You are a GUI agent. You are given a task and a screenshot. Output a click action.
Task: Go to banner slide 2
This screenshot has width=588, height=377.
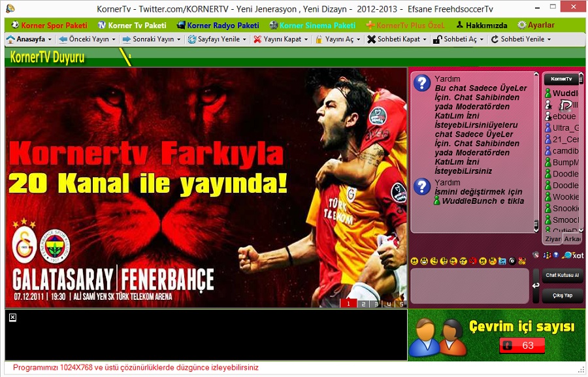point(363,304)
